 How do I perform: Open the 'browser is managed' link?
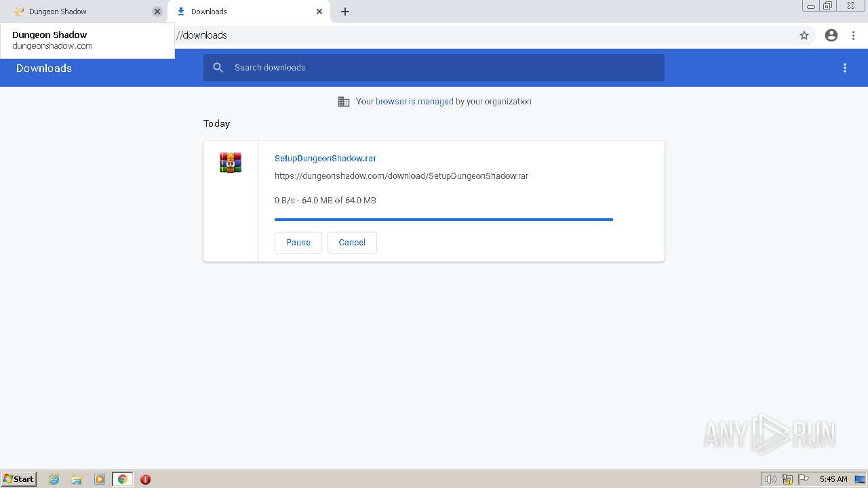(414, 102)
